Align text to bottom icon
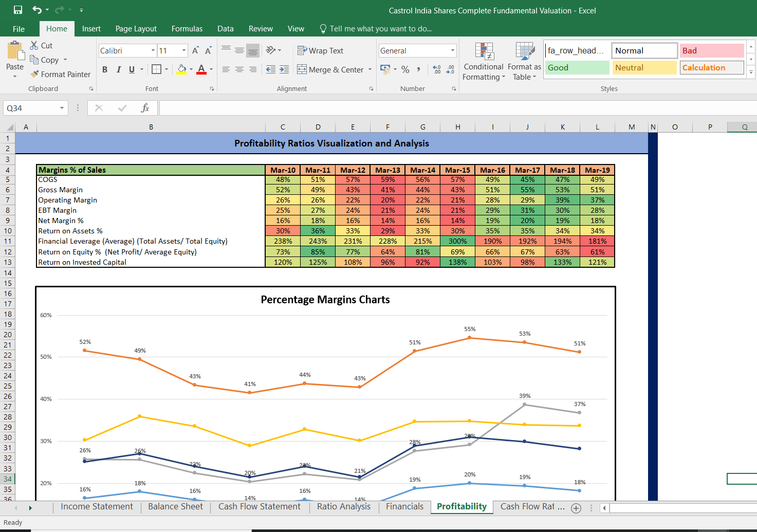This screenshot has width=757, height=532. click(x=253, y=50)
